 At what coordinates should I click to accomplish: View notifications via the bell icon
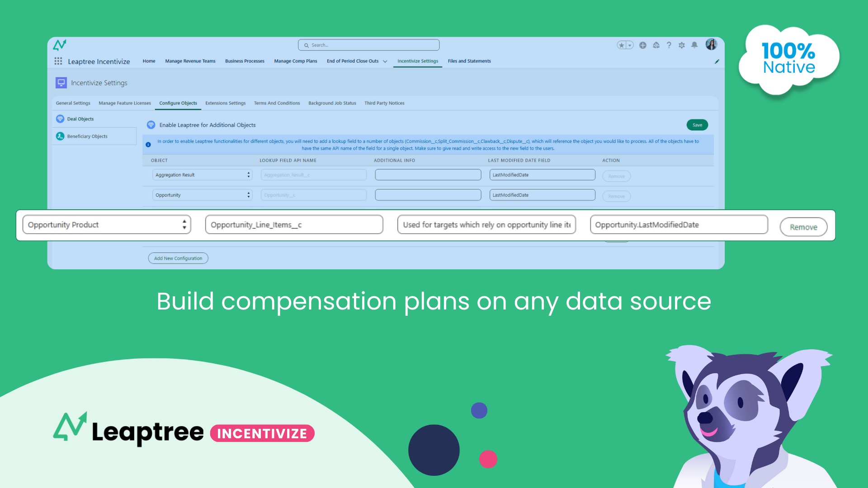[694, 45]
